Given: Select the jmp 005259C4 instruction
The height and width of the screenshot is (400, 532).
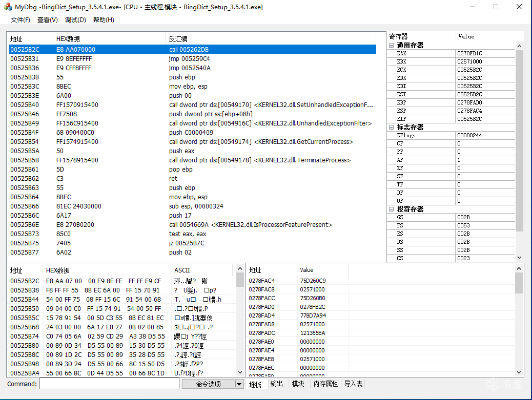Looking at the screenshot, I should click(192, 59).
